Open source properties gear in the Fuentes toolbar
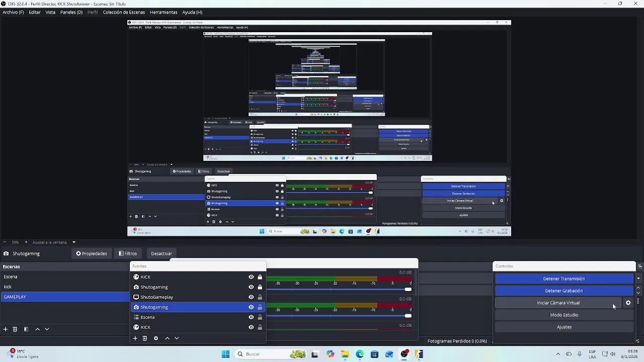Screen dimensions: 644x362 (x=156, y=338)
